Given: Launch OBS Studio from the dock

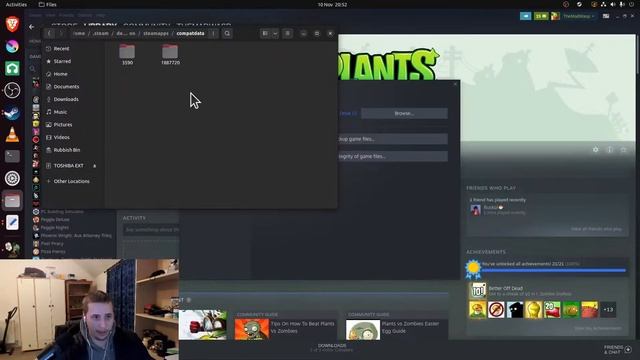Looking at the screenshot, I should tap(12, 90).
